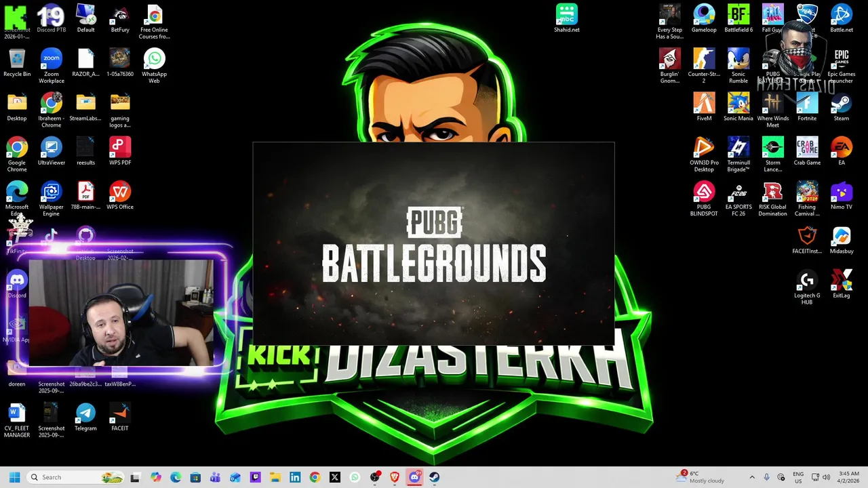Open the Shahid.net desktop shortcut
The image size is (868, 488).
coord(566,19)
